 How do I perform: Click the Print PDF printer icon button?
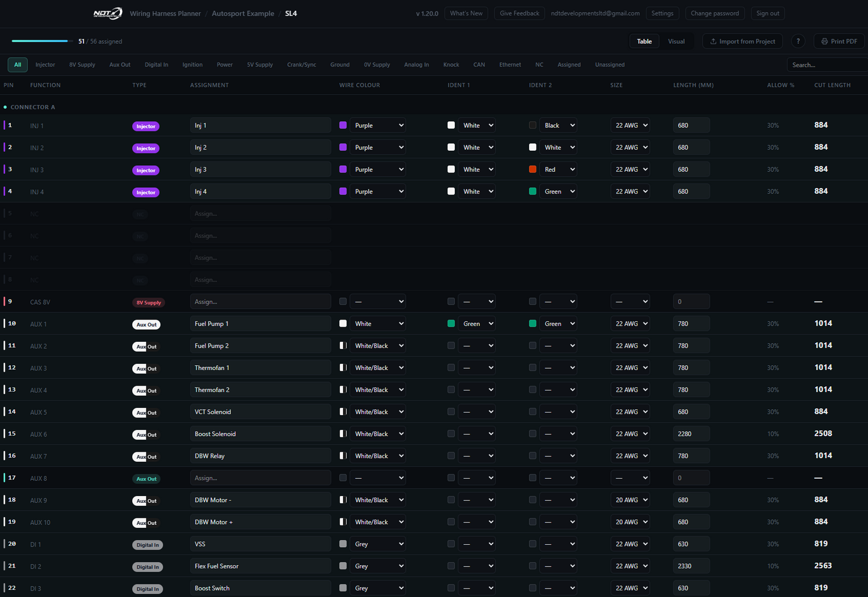[839, 41]
